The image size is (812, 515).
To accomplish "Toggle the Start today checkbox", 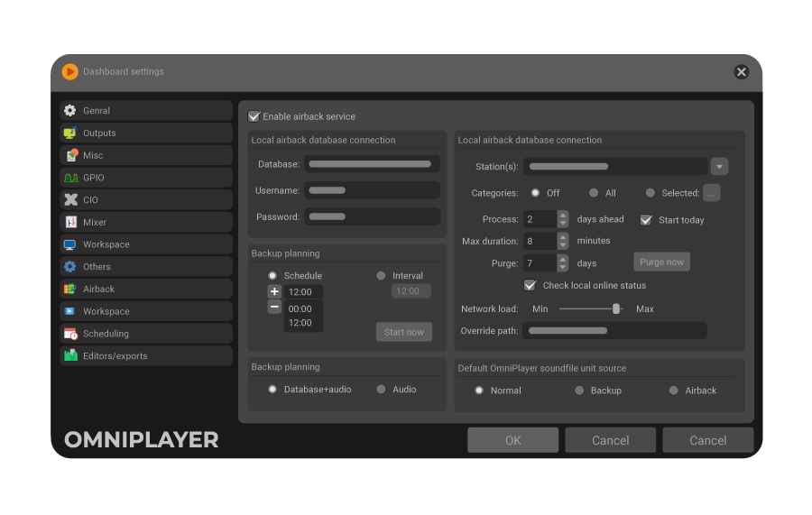I will [646, 220].
